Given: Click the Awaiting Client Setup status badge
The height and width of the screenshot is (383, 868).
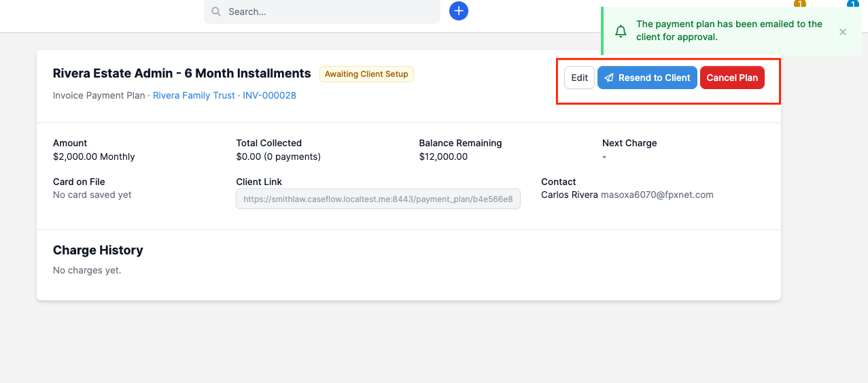Looking at the screenshot, I should (366, 74).
